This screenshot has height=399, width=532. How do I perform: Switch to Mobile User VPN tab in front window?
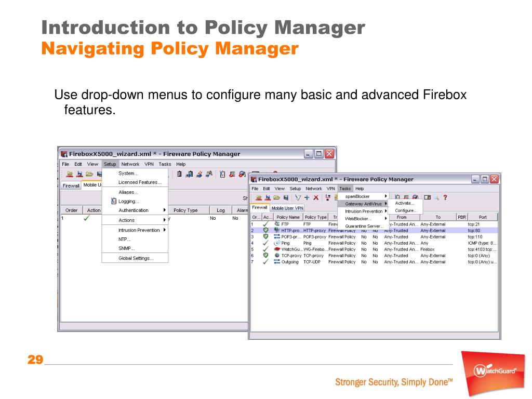click(x=287, y=208)
